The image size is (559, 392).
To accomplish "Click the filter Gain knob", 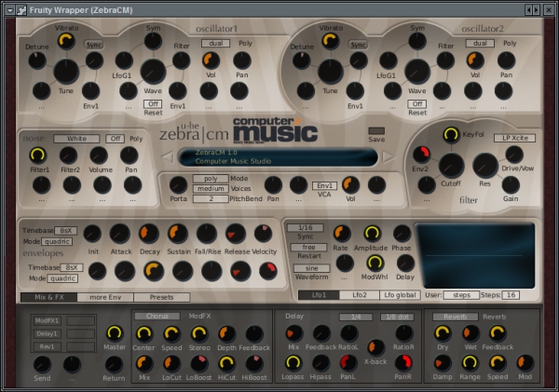I will pyautogui.click(x=511, y=184).
